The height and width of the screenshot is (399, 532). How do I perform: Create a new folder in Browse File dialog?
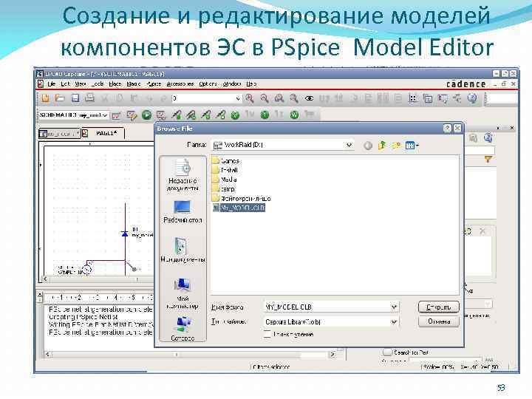click(x=396, y=146)
